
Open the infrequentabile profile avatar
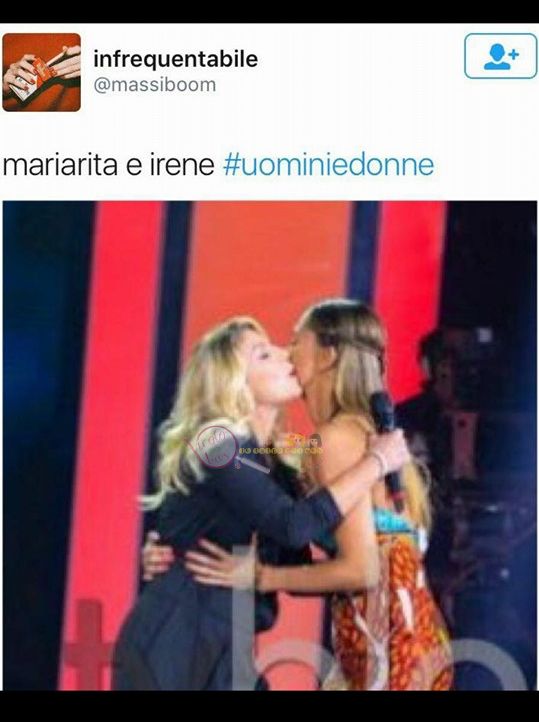(x=41, y=72)
